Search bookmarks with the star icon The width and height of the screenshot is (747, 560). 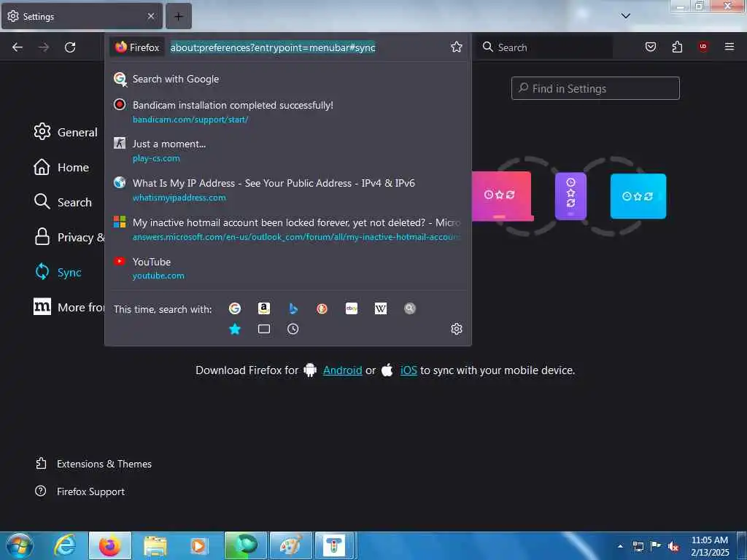click(235, 329)
